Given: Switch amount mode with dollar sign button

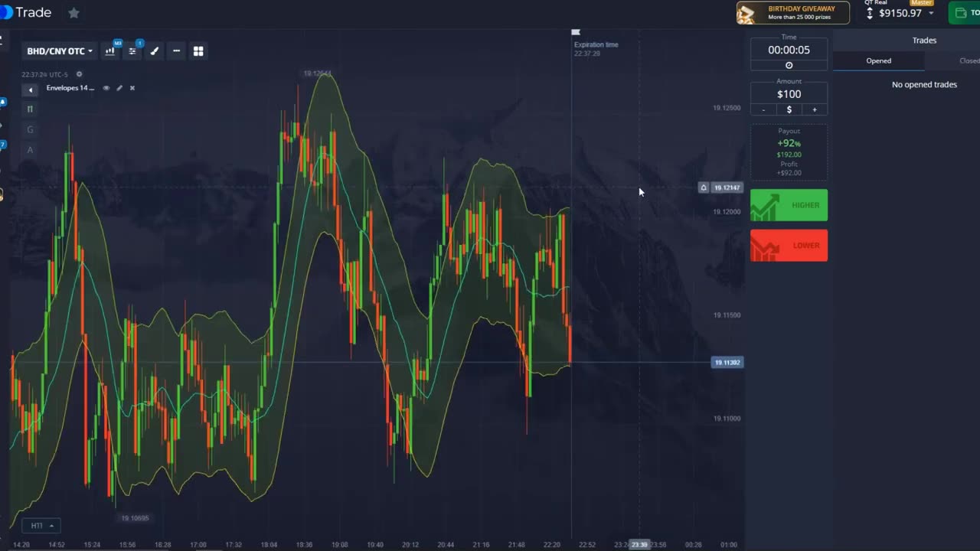Looking at the screenshot, I should pyautogui.click(x=789, y=110).
